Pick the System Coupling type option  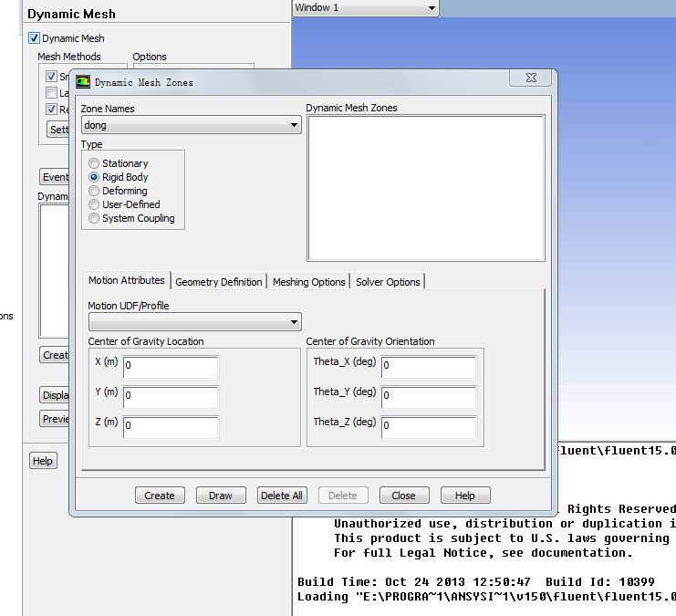pos(94,218)
